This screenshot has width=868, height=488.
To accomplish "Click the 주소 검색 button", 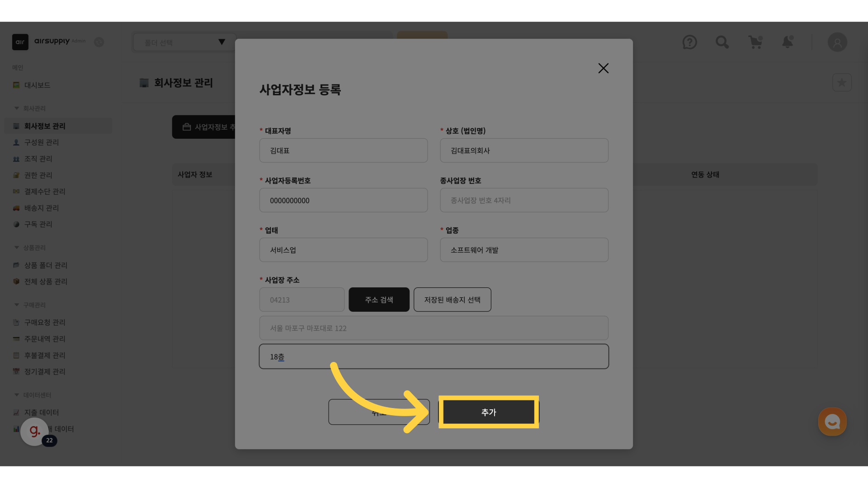I will [379, 300].
